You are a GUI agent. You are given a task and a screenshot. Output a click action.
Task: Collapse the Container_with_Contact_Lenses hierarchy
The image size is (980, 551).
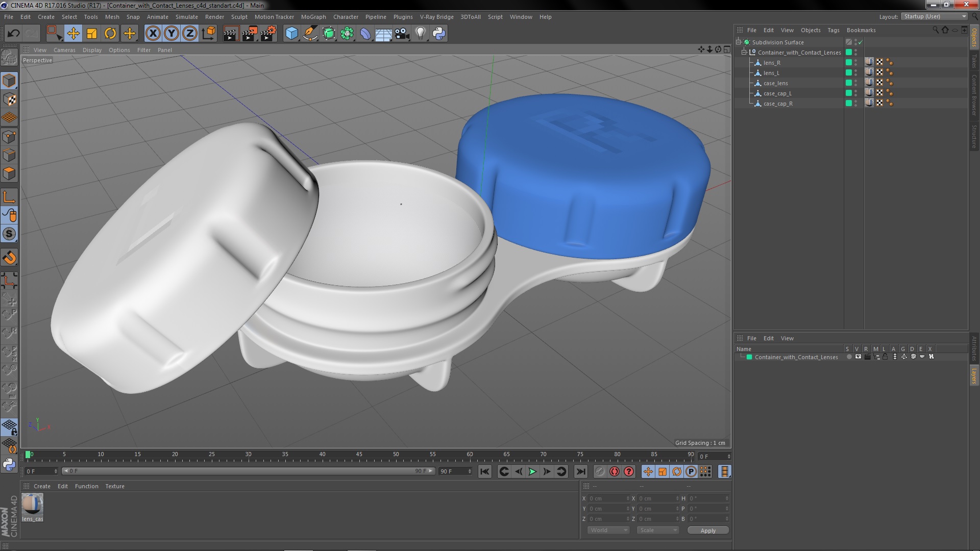[744, 53]
